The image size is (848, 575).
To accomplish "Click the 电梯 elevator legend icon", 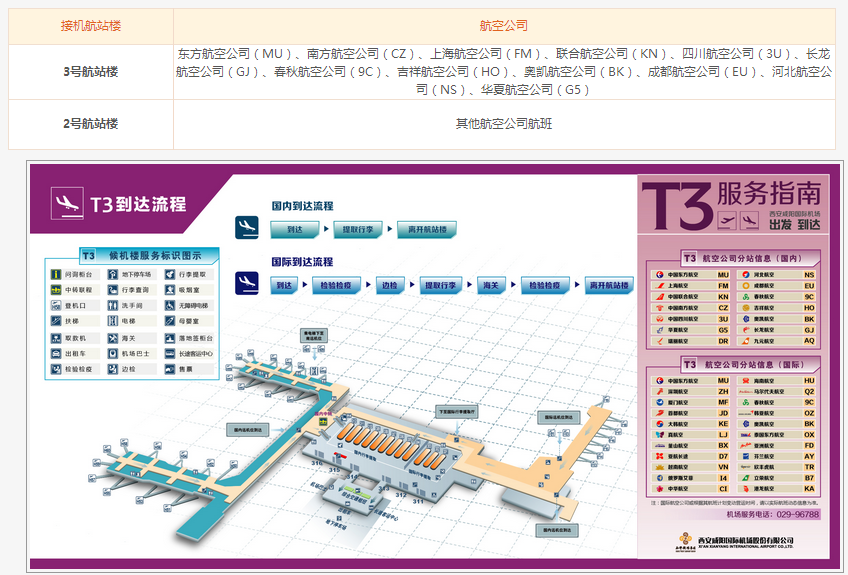I will tap(112, 321).
